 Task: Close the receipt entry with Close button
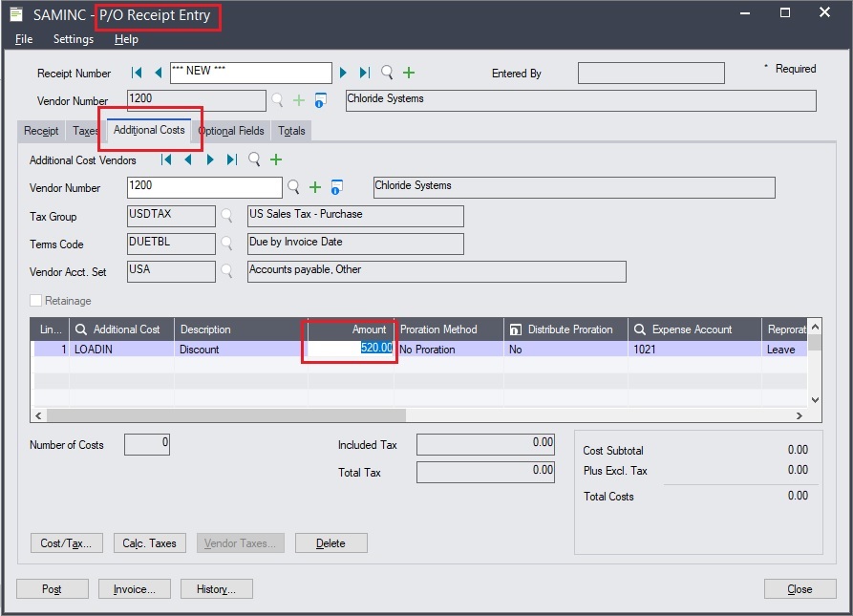coord(800,589)
